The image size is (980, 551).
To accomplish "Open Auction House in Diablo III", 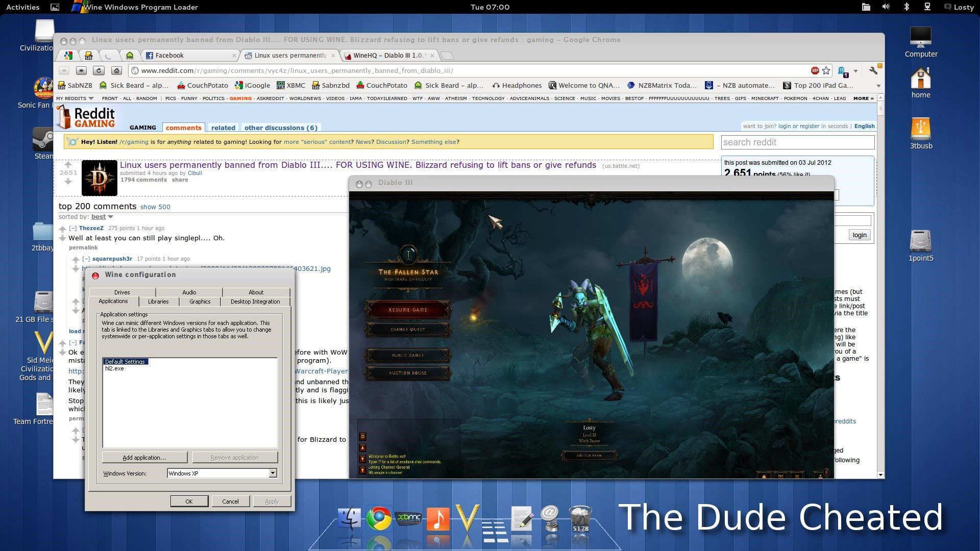I will click(x=408, y=373).
